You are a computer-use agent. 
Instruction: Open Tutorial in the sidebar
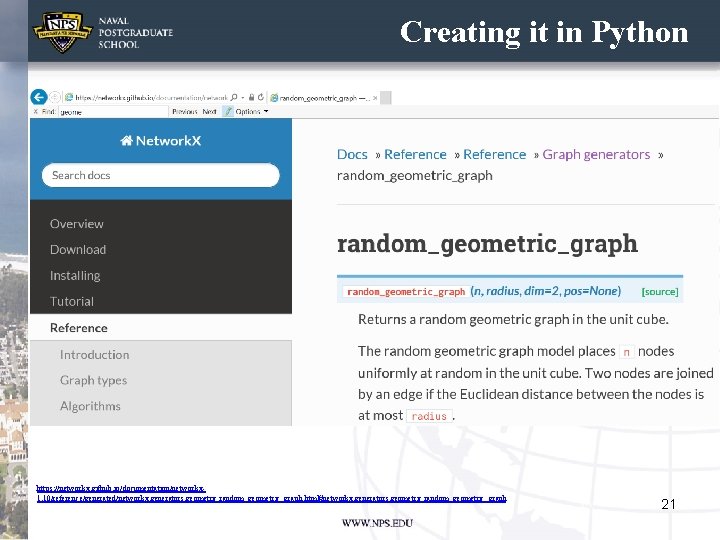tap(72, 301)
